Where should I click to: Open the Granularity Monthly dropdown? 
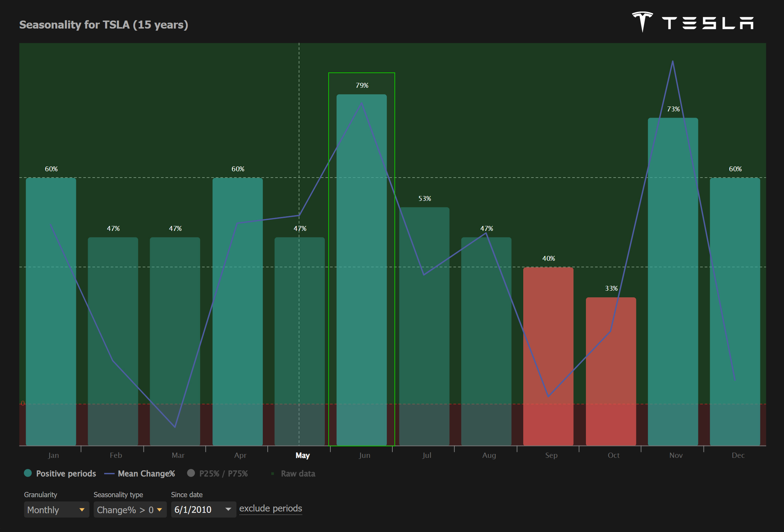click(x=56, y=510)
